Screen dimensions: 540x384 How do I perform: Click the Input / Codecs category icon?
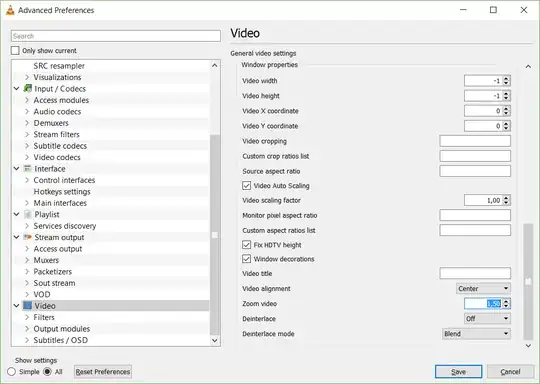(x=27, y=89)
